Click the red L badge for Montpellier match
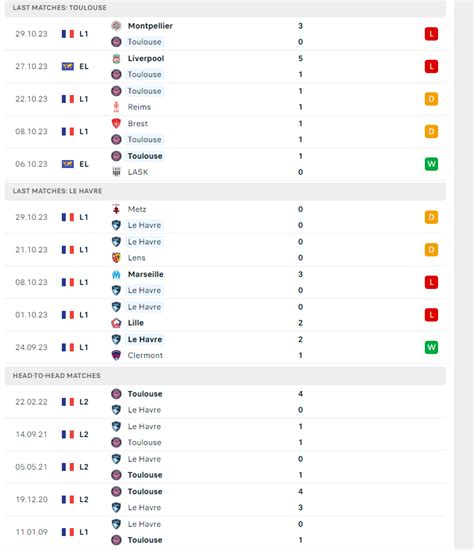 pos(431,34)
